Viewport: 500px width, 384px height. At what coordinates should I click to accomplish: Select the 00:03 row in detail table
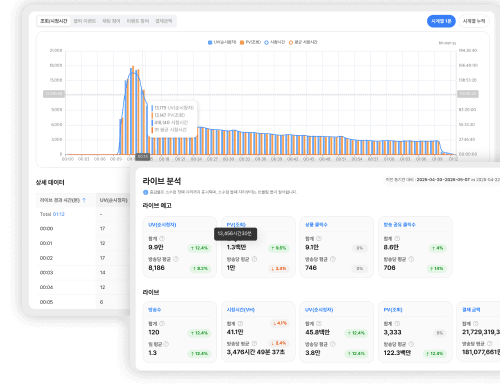pyautogui.click(x=83, y=273)
